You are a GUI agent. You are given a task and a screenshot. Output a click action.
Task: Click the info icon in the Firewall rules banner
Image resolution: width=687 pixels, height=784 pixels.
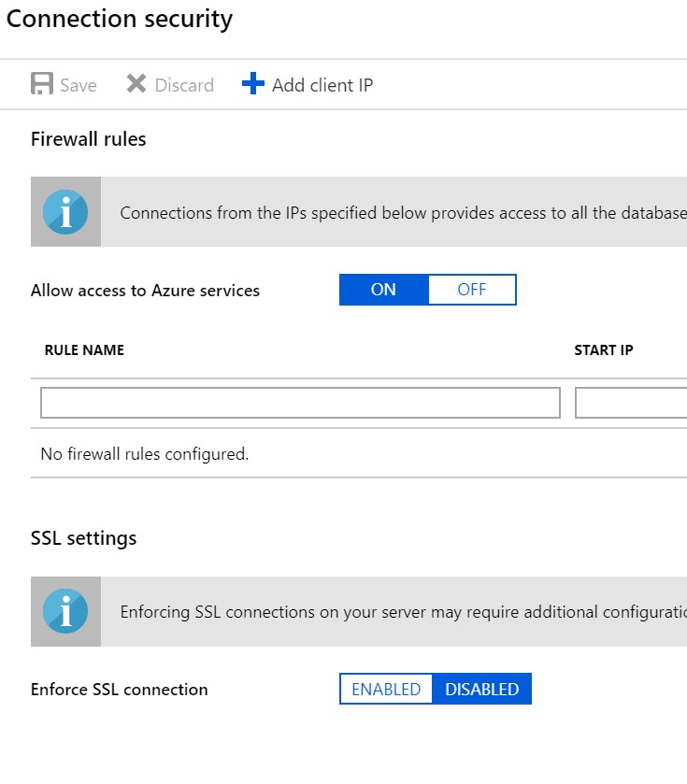[x=65, y=212]
